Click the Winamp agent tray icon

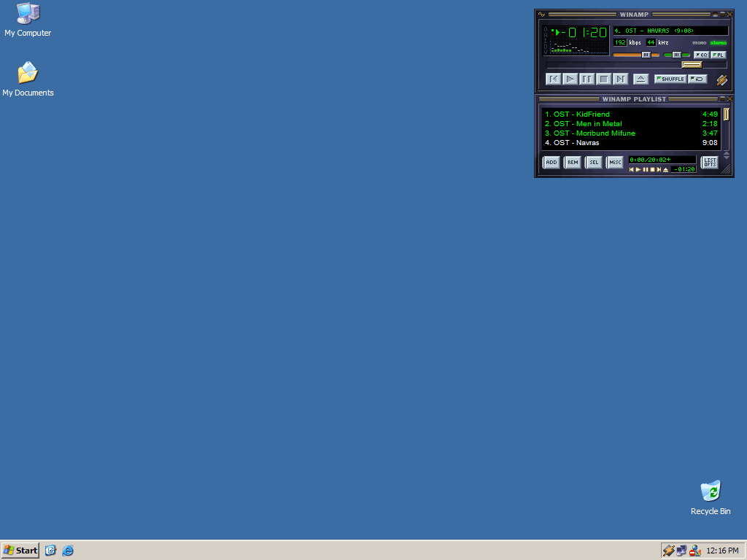tap(668, 551)
